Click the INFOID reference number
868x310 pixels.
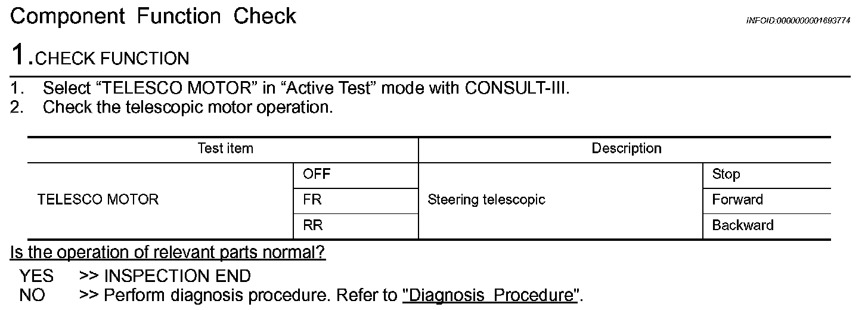pyautogui.click(x=798, y=21)
